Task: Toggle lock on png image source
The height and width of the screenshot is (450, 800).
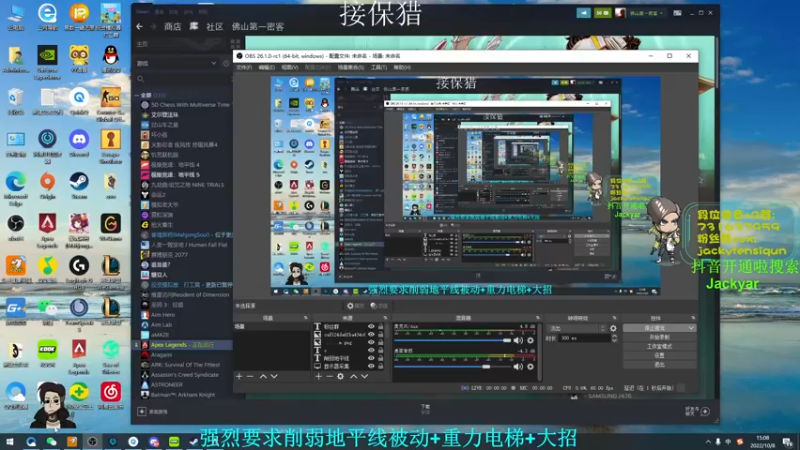Action: click(x=381, y=342)
